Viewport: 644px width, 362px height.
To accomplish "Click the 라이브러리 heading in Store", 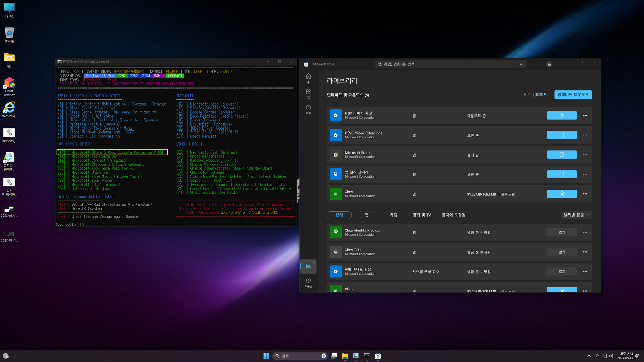I will point(342,80).
